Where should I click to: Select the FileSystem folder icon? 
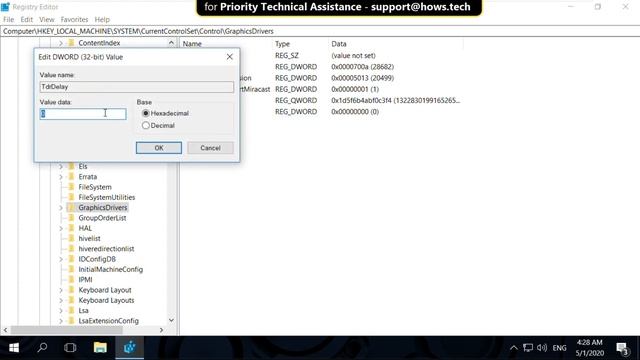71,187
